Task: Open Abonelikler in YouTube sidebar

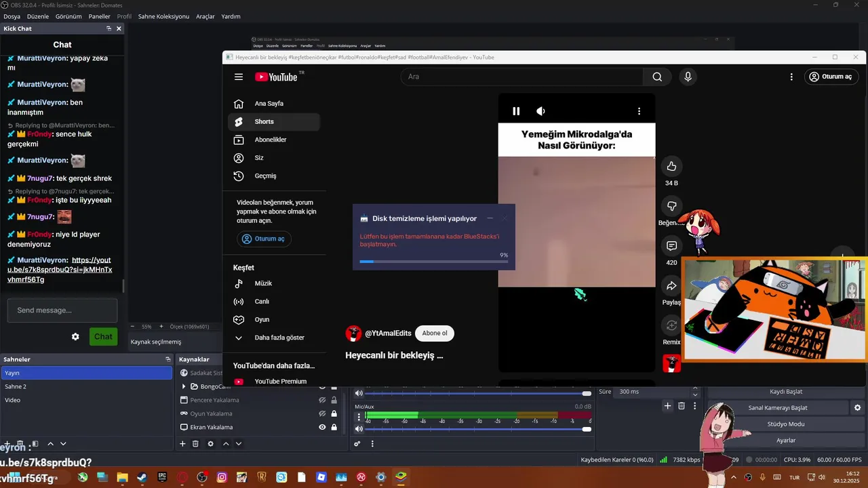Action: 274,140
